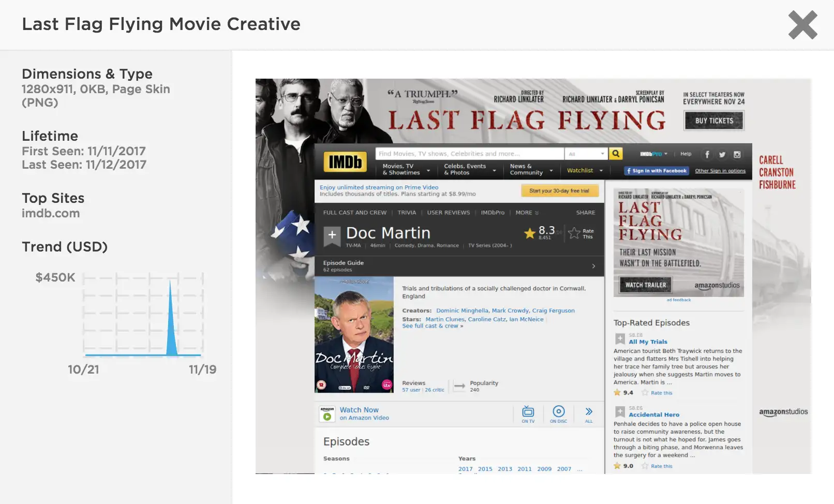
Task: Open the IMDb Instagram icon
Action: (737, 154)
